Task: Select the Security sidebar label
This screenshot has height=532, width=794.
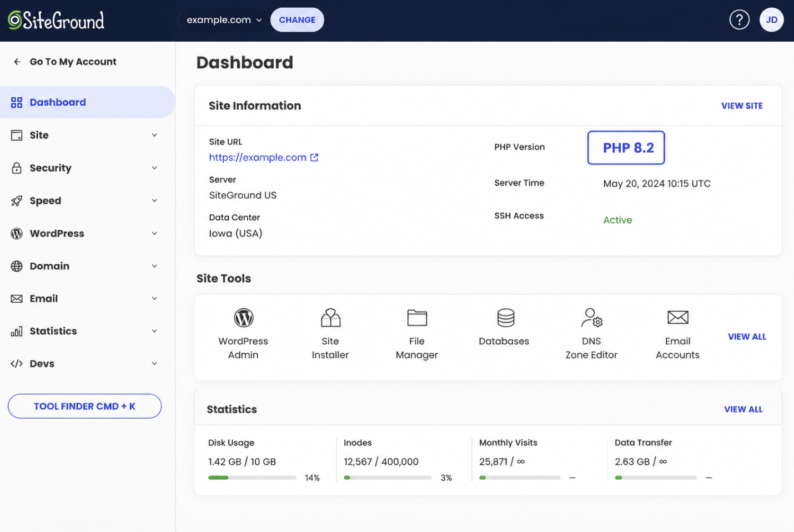Action: 51,168
